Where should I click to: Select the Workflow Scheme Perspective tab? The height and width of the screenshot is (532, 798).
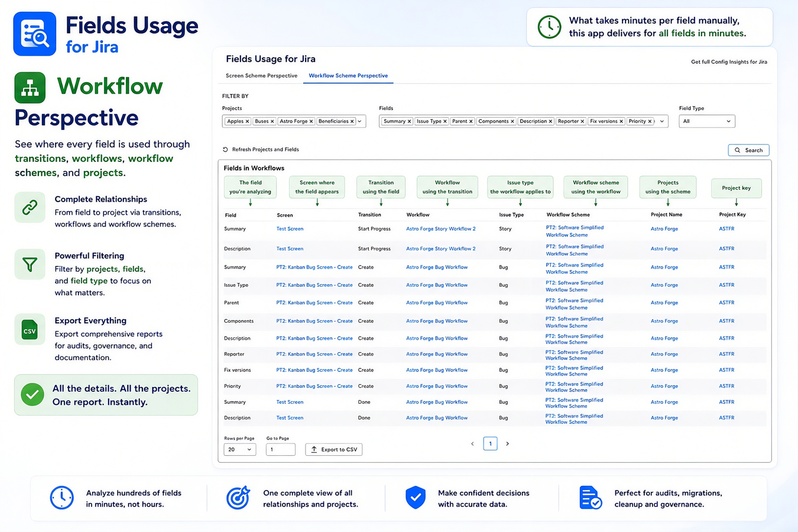click(348, 76)
